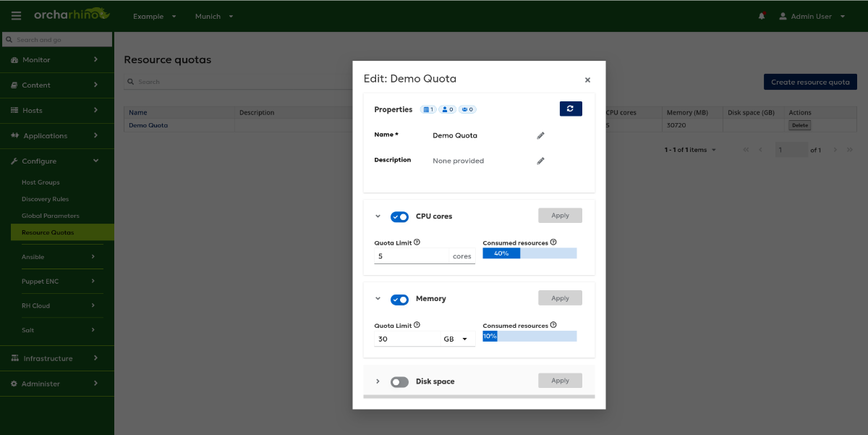This screenshot has height=435, width=868.
Task: Click the Create resource quota button
Action: [x=810, y=82]
